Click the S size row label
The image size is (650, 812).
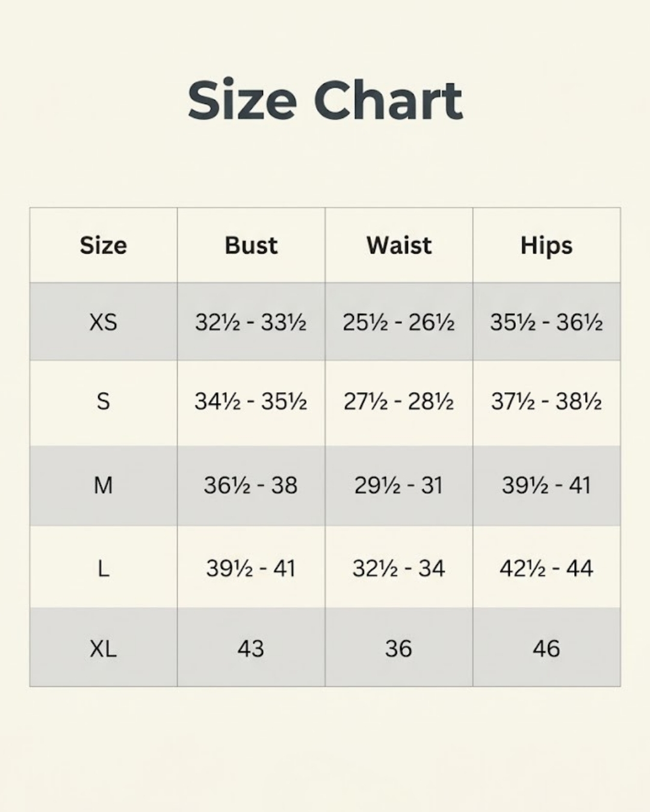(x=104, y=401)
